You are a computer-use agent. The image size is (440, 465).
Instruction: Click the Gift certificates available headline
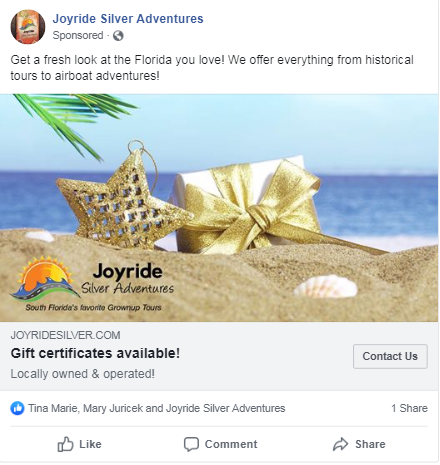click(95, 353)
